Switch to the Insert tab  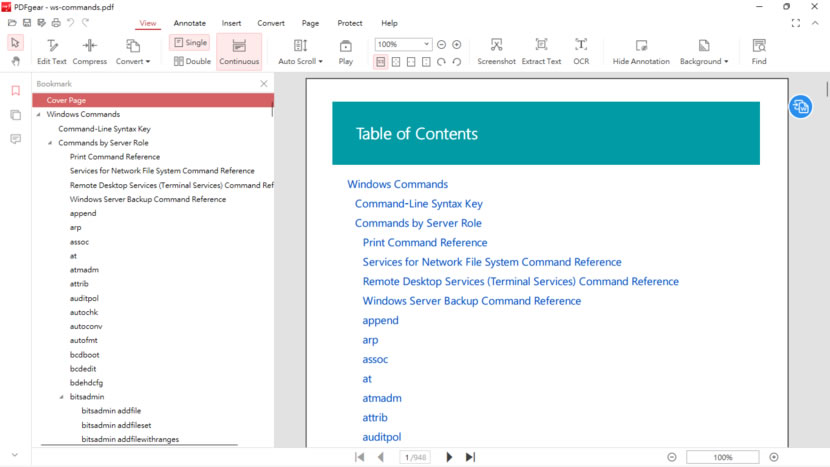[x=231, y=23]
